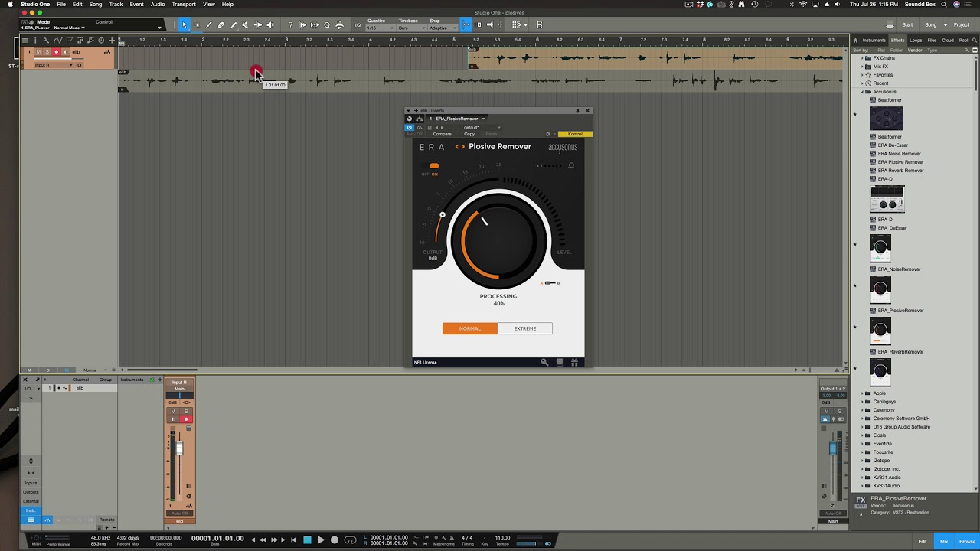Click the Beatformer plugin thumbnail

tap(886, 119)
